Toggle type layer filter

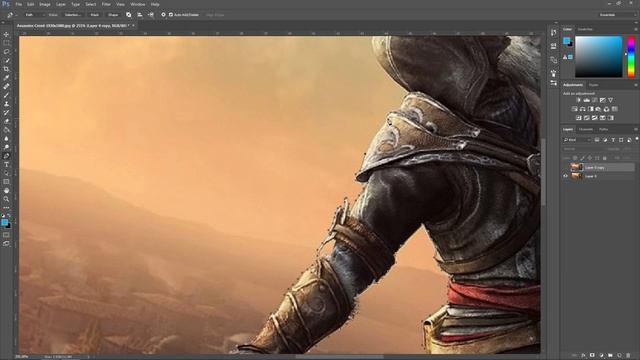pyautogui.click(x=613, y=140)
